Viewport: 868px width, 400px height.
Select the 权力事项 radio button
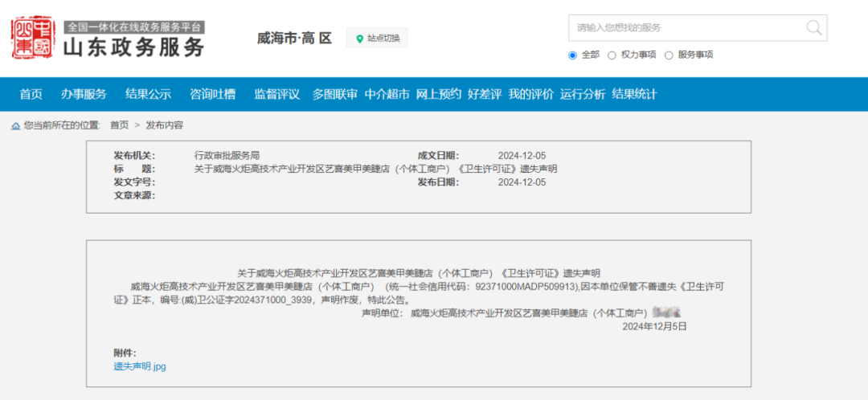[612, 55]
